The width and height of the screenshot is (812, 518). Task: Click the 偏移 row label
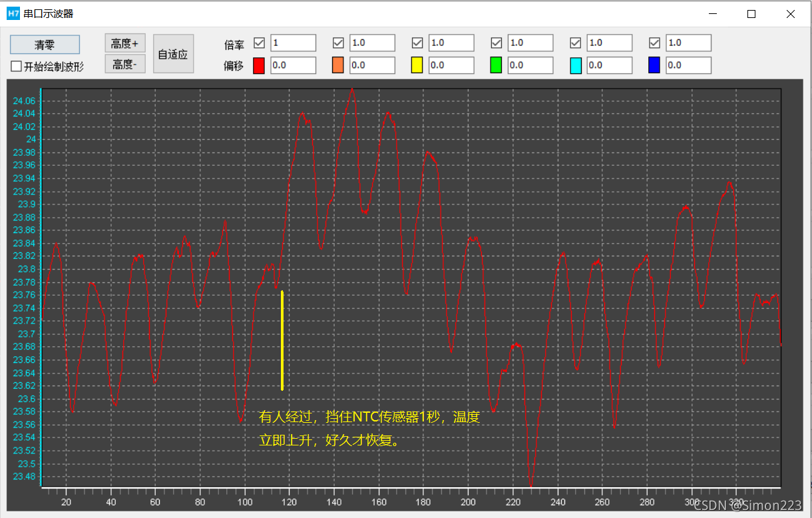click(x=234, y=66)
